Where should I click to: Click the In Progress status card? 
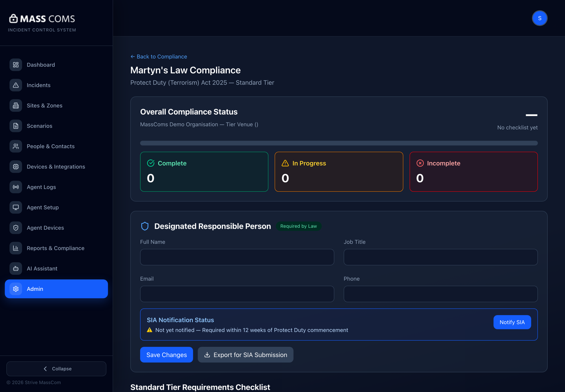[x=339, y=172]
